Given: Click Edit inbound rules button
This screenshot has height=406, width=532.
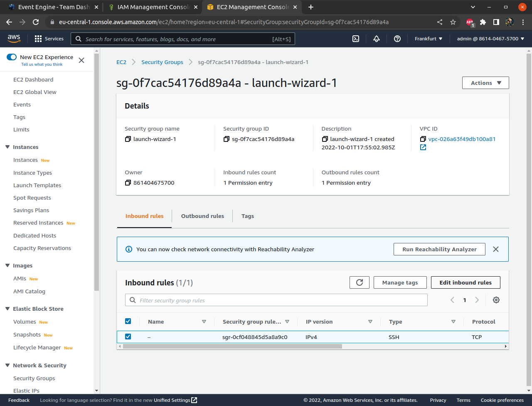Looking at the screenshot, I should point(465,282).
